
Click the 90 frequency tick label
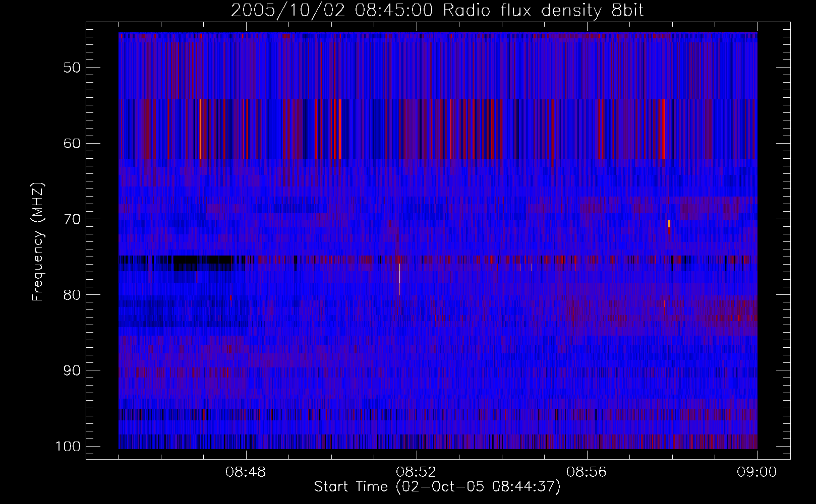73,370
